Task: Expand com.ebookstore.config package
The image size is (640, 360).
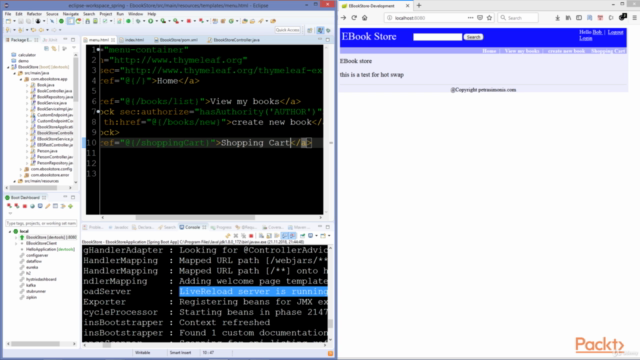Action: click(21, 169)
